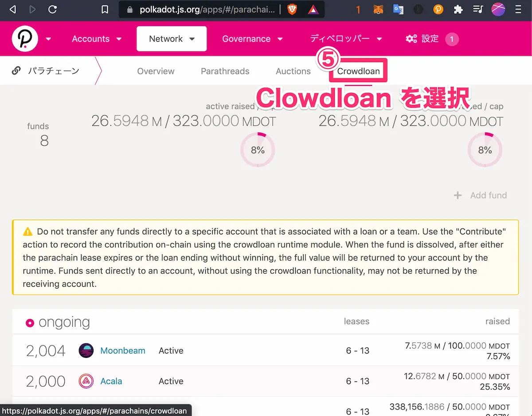Click the ongoing section heading
Screen dimensions: 532x416
click(64, 323)
